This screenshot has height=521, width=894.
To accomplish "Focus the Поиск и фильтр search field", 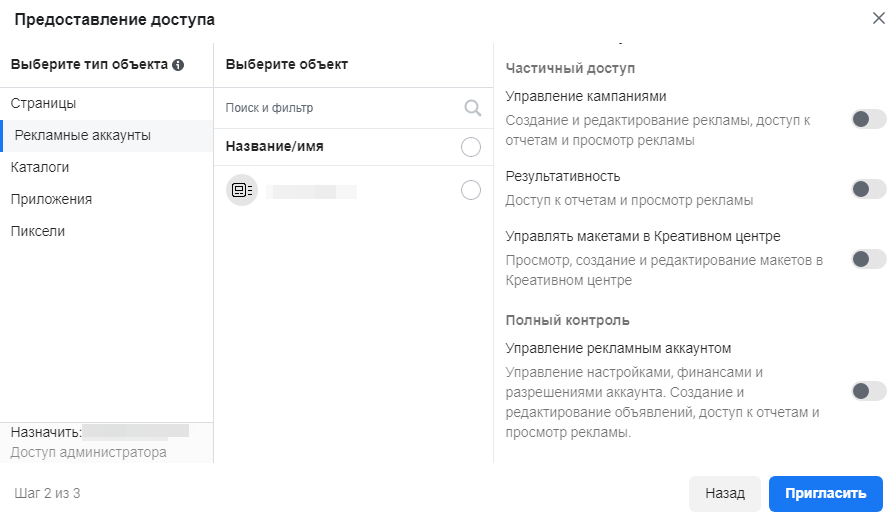I will pyautogui.click(x=340, y=108).
